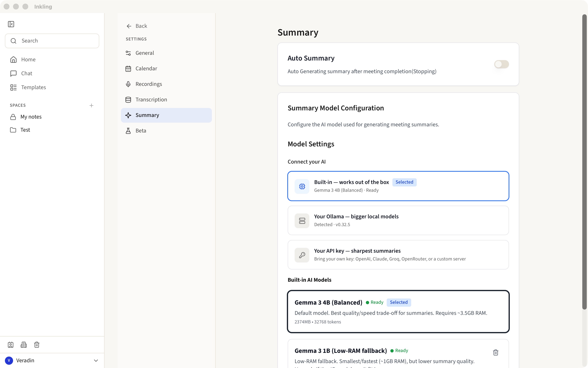Click the "Connect your AI" label
The width and height of the screenshot is (588, 368).
pyautogui.click(x=306, y=162)
